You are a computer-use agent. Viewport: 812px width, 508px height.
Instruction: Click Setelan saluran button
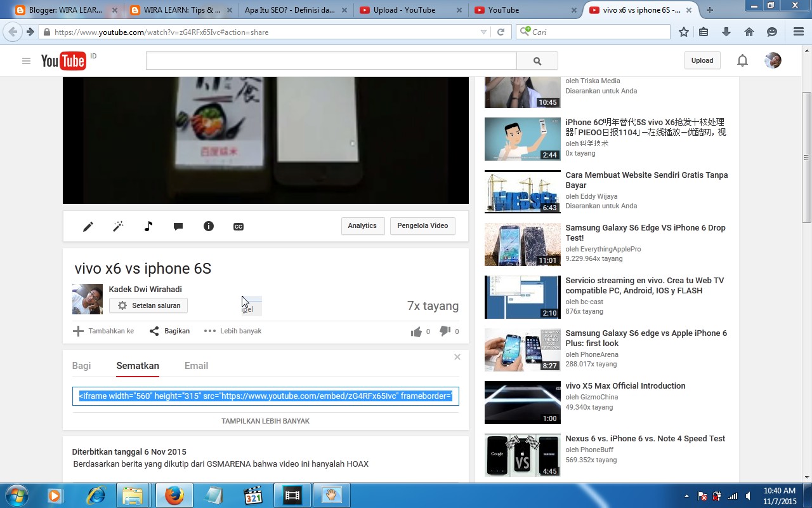[148, 305]
